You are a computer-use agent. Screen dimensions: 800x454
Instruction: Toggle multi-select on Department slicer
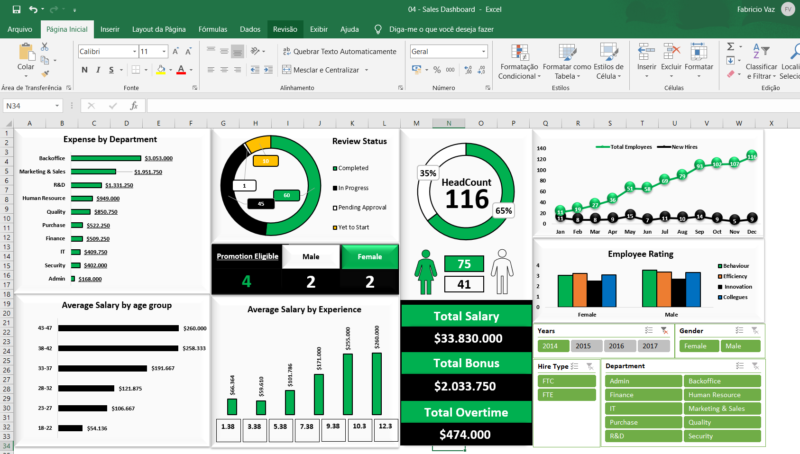[740, 366]
